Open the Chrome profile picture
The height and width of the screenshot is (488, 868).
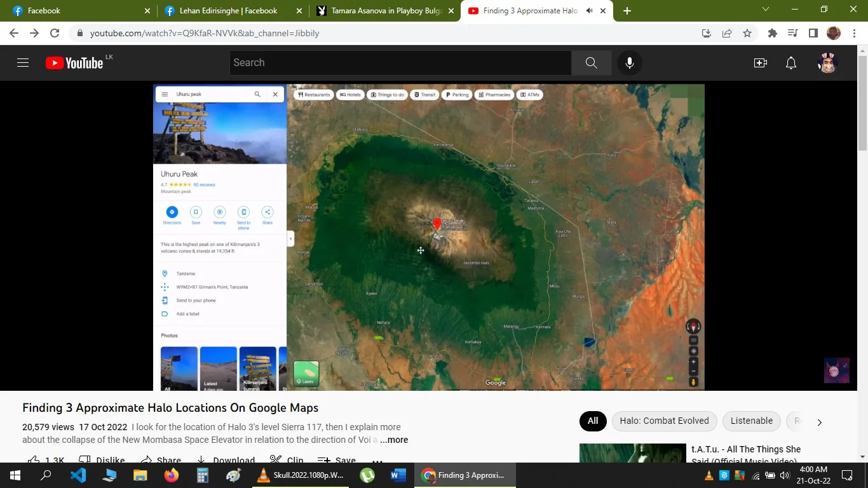click(834, 33)
